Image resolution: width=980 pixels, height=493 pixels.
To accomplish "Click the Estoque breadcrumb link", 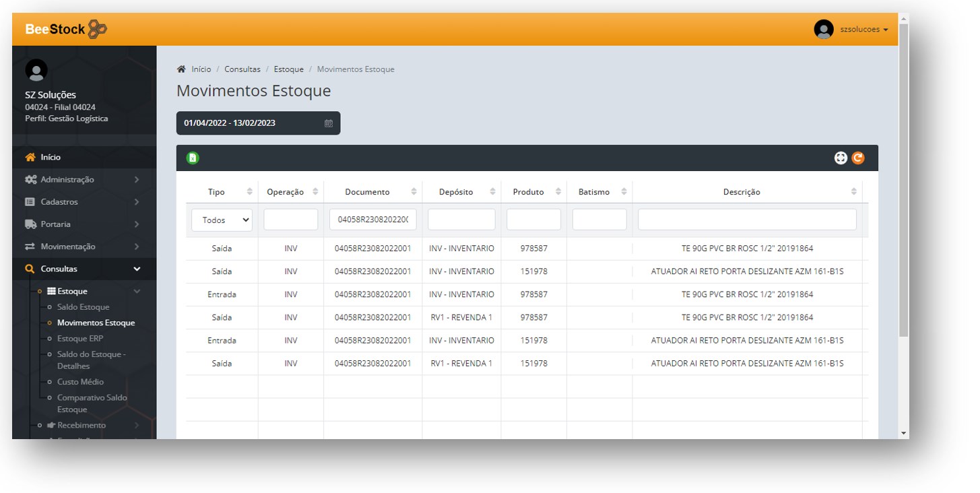I will pos(288,69).
